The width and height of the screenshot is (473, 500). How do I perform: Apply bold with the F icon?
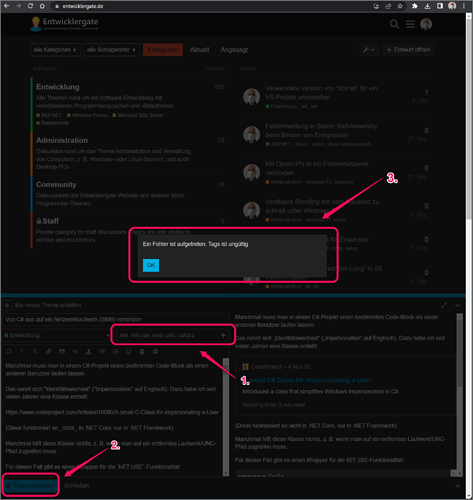coord(22,351)
